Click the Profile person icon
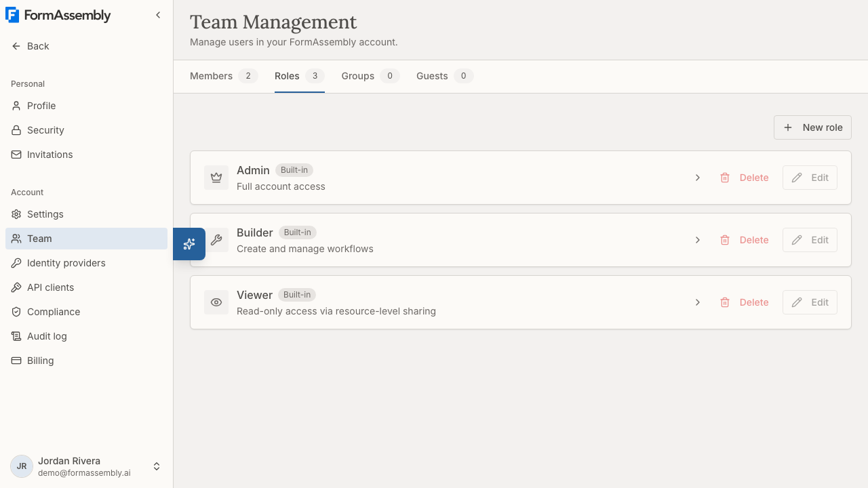This screenshot has width=868, height=488. coord(16,106)
